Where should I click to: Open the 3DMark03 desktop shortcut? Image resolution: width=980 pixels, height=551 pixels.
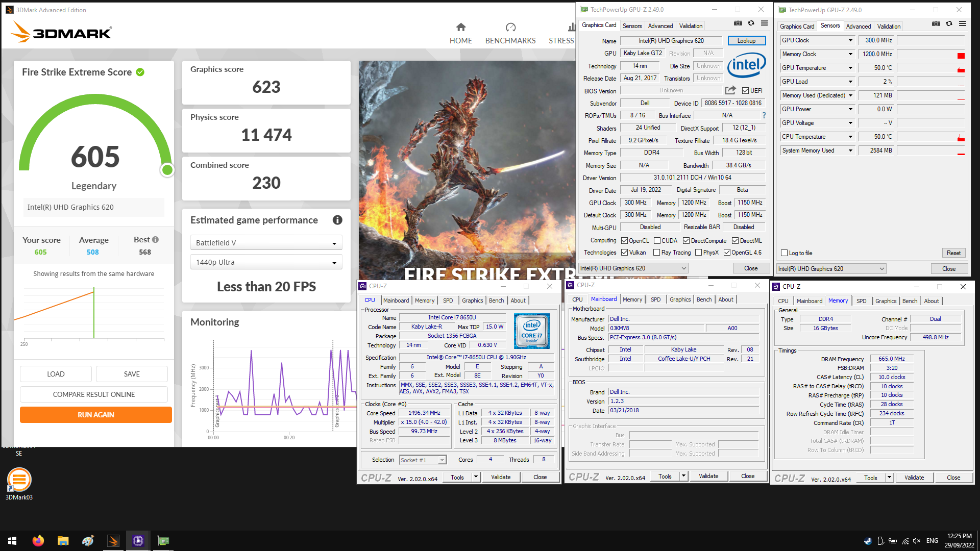(19, 483)
